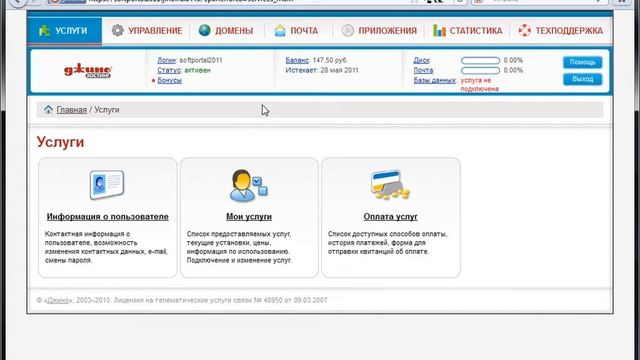Open the Диск usage link

[x=422, y=60]
